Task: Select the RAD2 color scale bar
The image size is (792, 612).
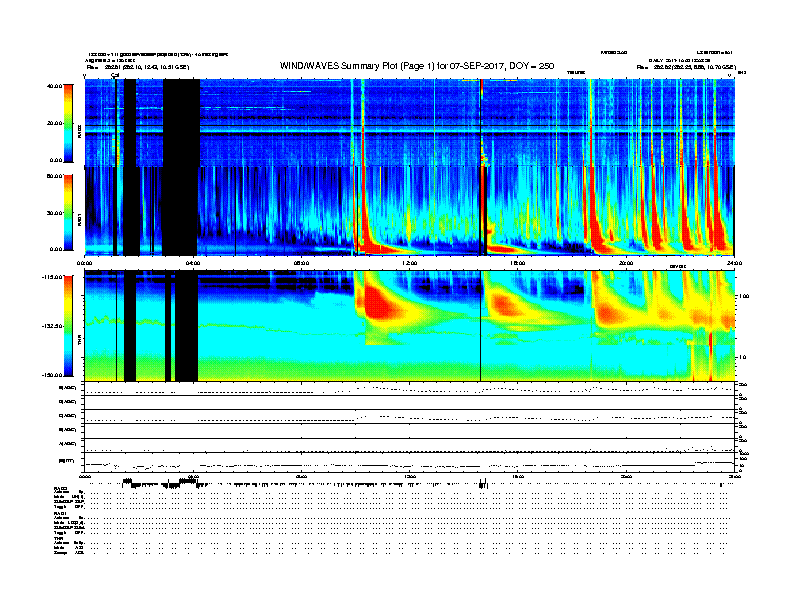Action: 68,123
